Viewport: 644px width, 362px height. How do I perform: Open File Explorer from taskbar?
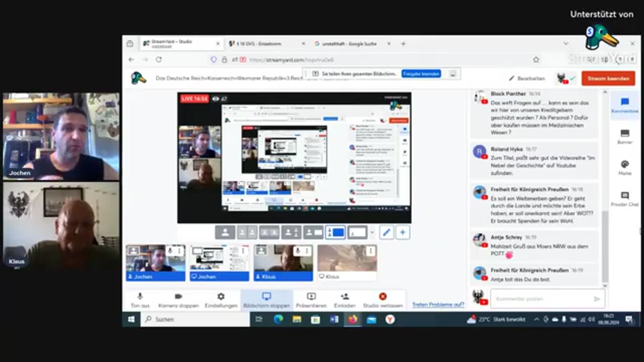(x=297, y=319)
